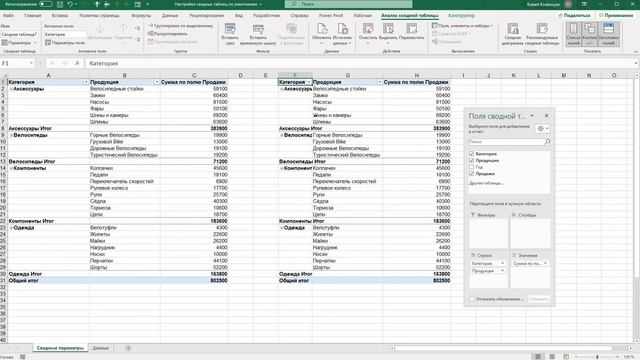Image resolution: width=640 pixels, height=360 pixels.
Task: Open the Данные worksheet tab
Action: point(100,348)
